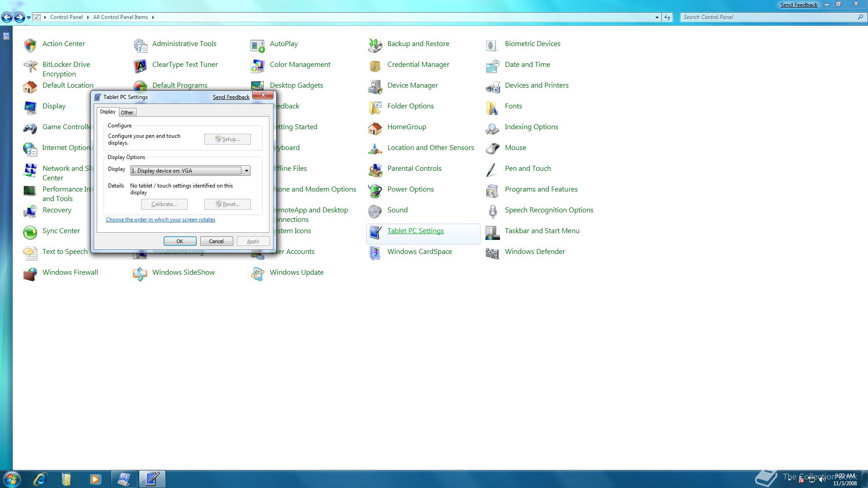Click the volume tray icon
868x488 pixels.
[x=821, y=479]
